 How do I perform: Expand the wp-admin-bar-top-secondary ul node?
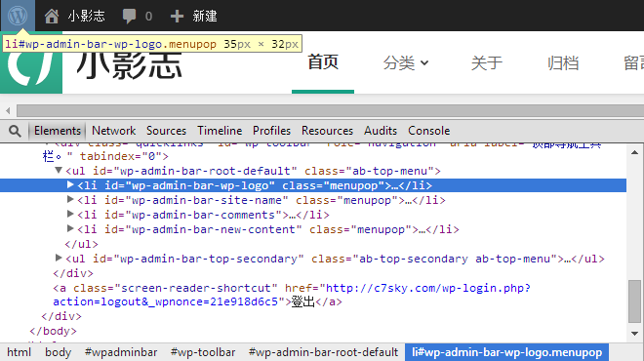point(59,258)
